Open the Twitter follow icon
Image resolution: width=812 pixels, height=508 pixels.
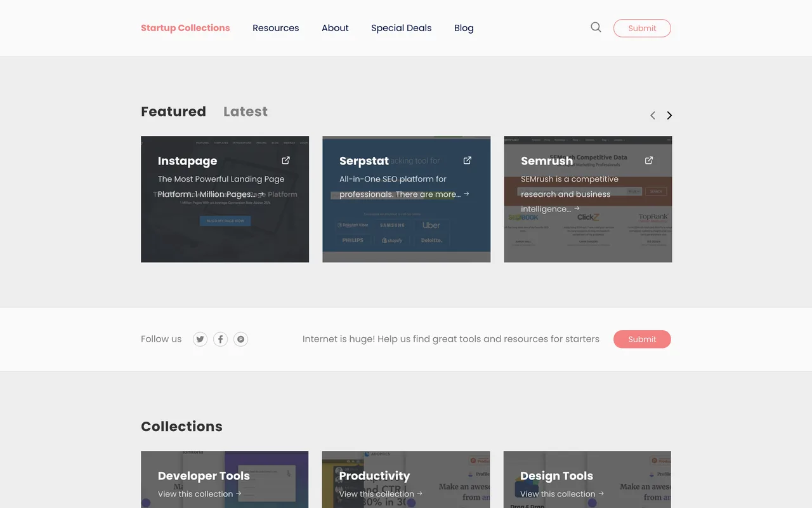(x=200, y=339)
